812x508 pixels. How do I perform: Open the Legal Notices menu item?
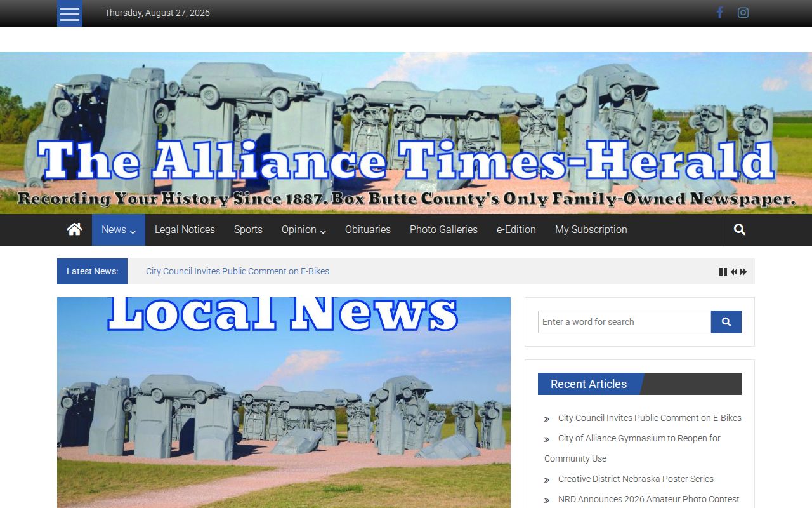(185, 230)
